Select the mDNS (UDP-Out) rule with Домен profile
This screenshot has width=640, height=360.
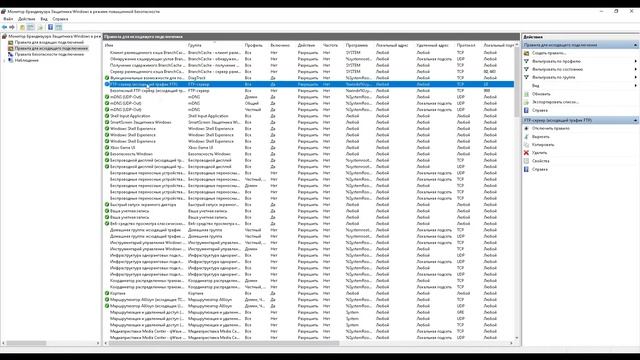pyautogui.click(x=309, y=97)
